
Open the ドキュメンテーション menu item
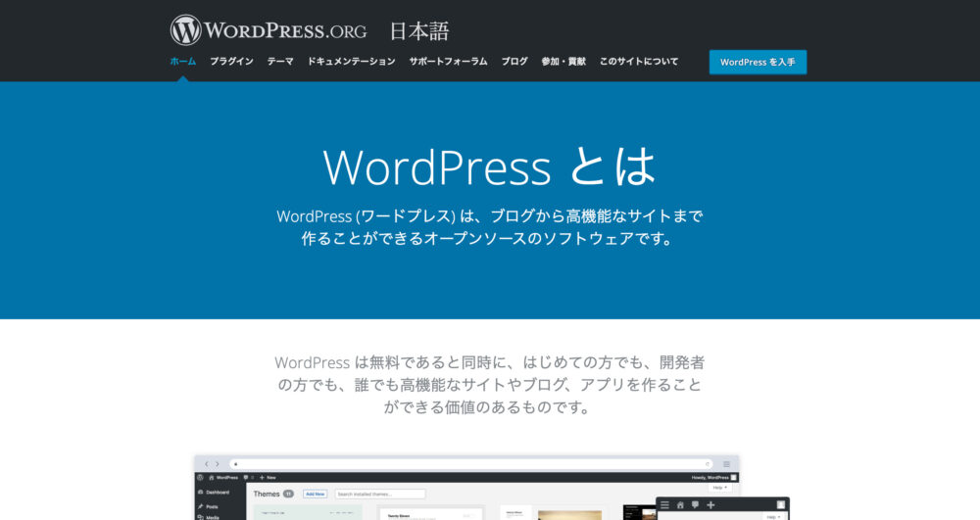pos(351,61)
